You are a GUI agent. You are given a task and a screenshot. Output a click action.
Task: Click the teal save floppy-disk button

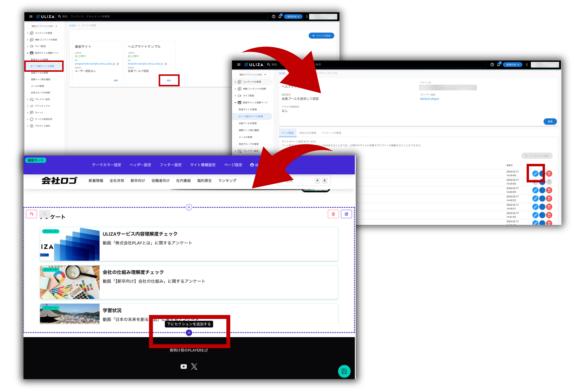pos(344,372)
